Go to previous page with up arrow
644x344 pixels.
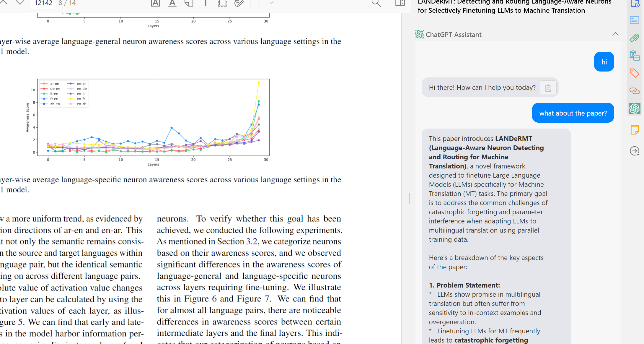(x=4, y=2)
